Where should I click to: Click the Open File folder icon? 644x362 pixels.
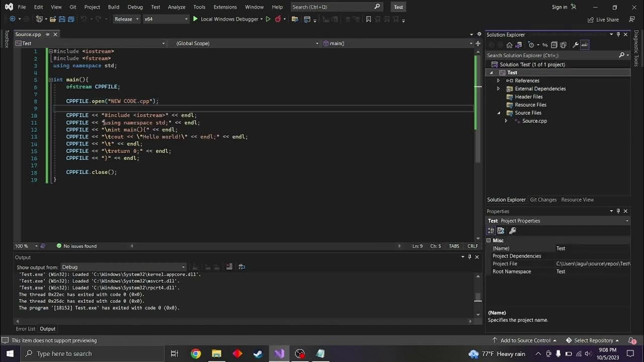[x=52, y=19]
